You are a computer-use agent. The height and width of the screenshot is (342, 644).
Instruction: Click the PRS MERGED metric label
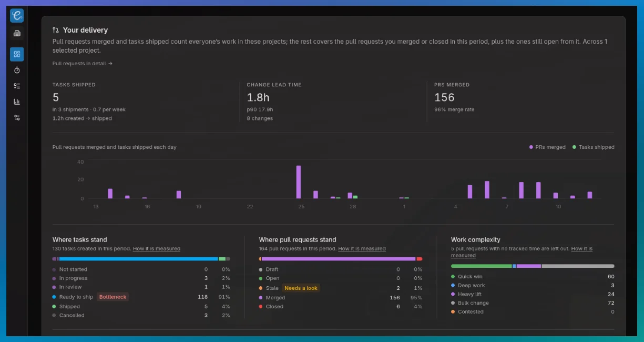(452, 85)
